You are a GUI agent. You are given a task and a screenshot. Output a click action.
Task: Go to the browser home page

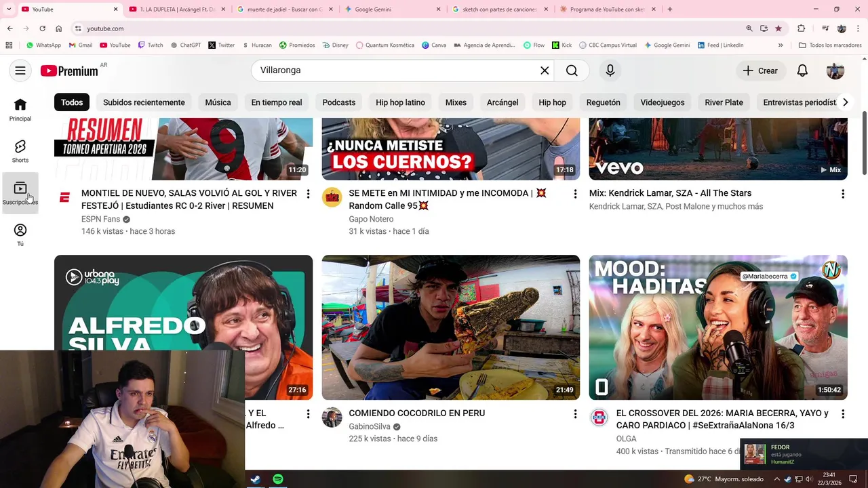coord(58,28)
